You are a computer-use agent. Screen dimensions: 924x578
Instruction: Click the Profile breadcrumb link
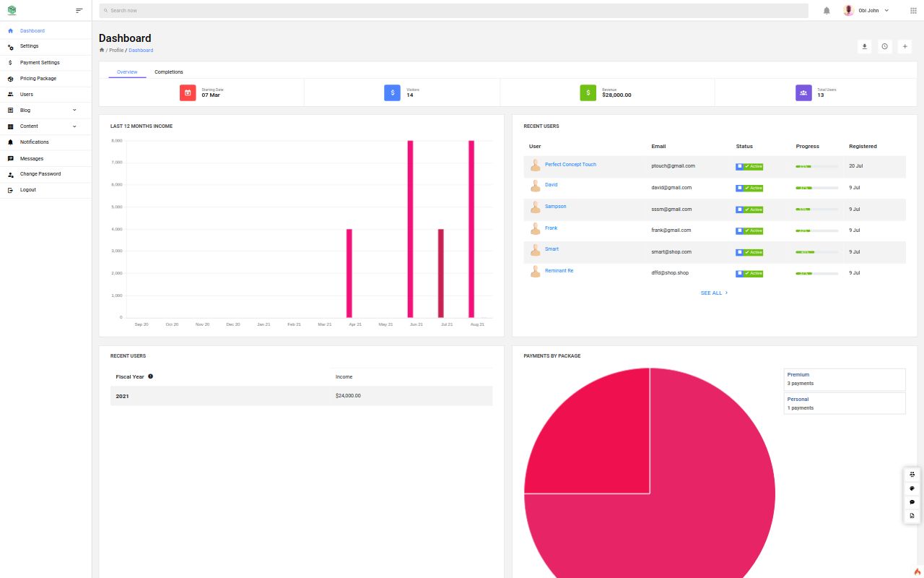coord(116,50)
